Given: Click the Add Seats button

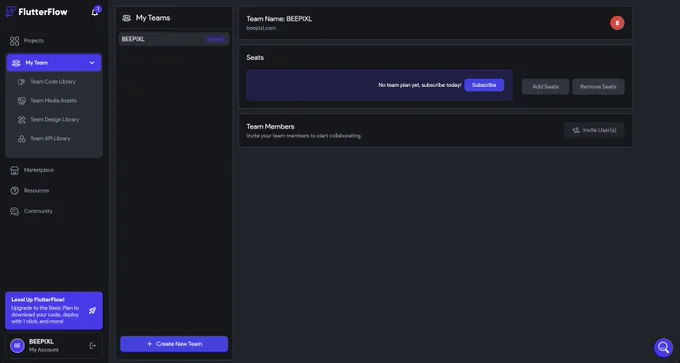Looking at the screenshot, I should tap(546, 87).
